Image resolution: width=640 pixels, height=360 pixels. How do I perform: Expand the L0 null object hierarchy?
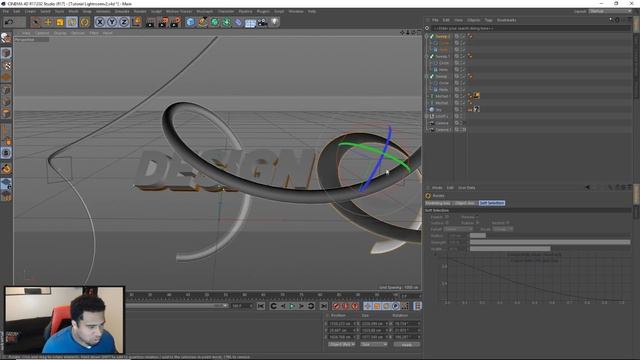click(427, 116)
